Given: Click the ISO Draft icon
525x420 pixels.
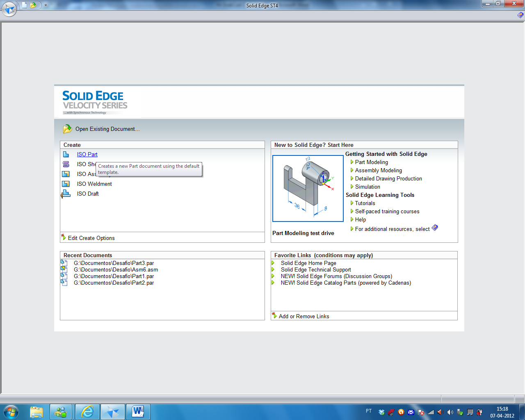Looking at the screenshot, I should [66, 194].
